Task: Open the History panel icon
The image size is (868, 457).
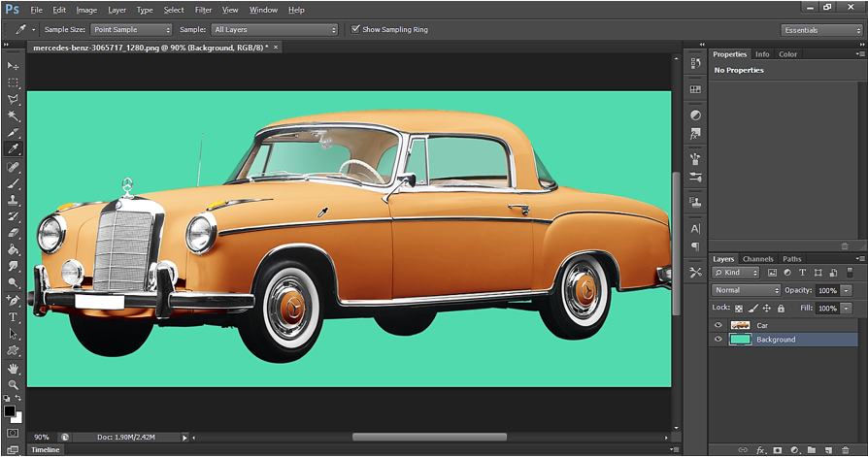Action: point(696,64)
